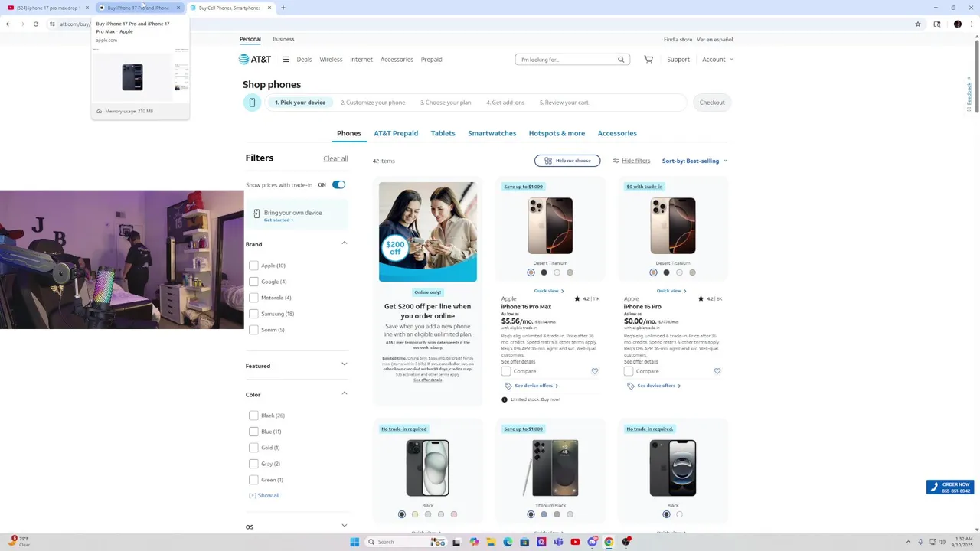Check the Motorola (4) brand filter
This screenshot has height=551, width=980.
[253, 298]
